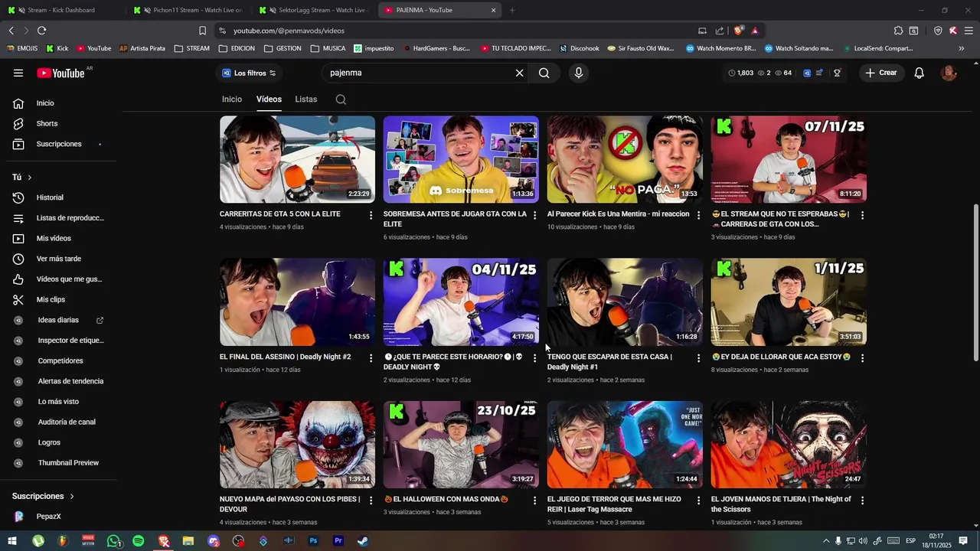Image resolution: width=980 pixels, height=551 pixels.
Task: Open the account avatar menu
Action: click(949, 73)
